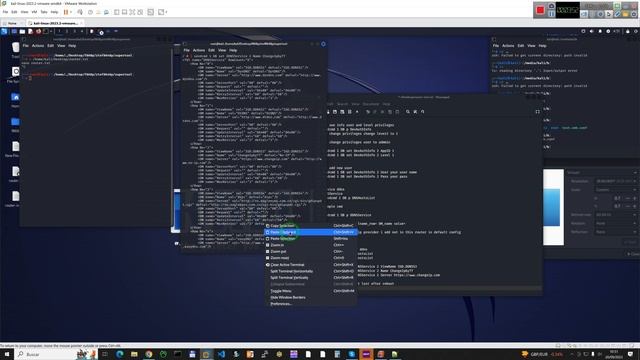
Task: Open Visual Studio Code from the taskbar
Action: tap(222, 354)
